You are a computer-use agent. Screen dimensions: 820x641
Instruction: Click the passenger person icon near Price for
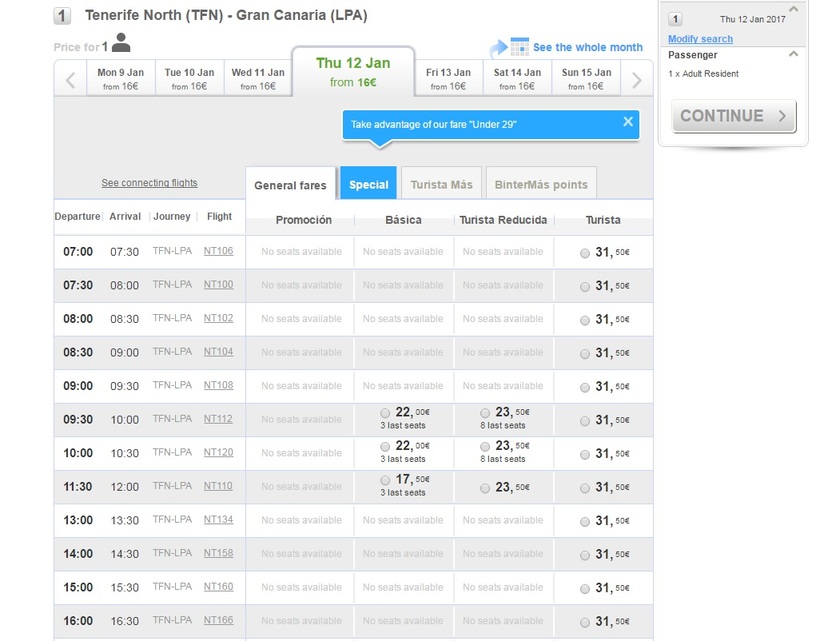tap(121, 42)
